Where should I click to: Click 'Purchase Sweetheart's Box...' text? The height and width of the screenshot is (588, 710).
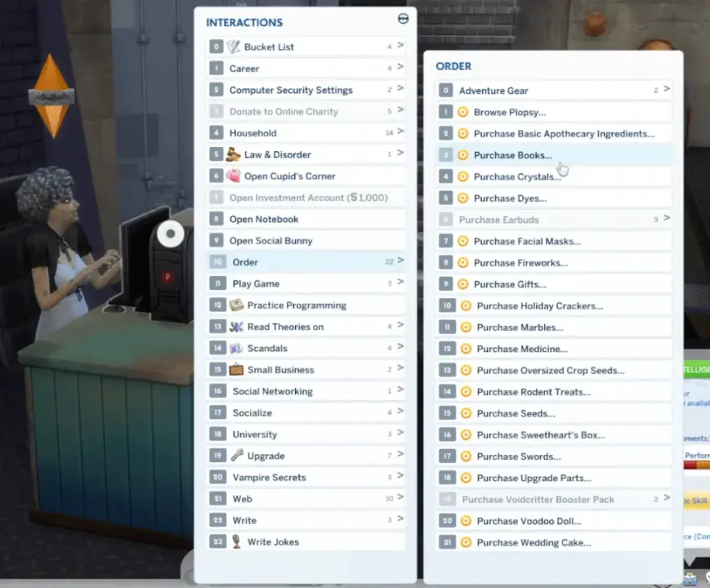point(541,435)
